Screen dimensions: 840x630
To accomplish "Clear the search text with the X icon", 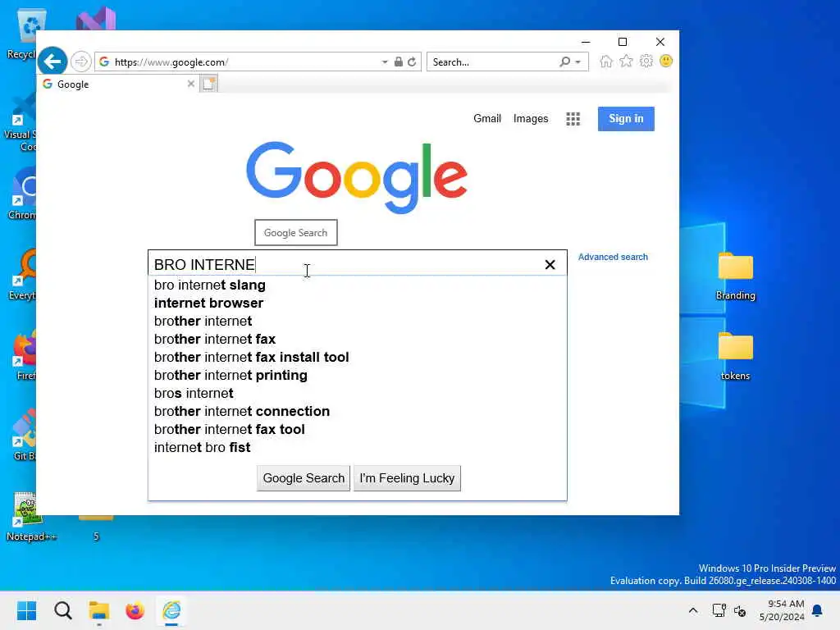I will pos(550,265).
